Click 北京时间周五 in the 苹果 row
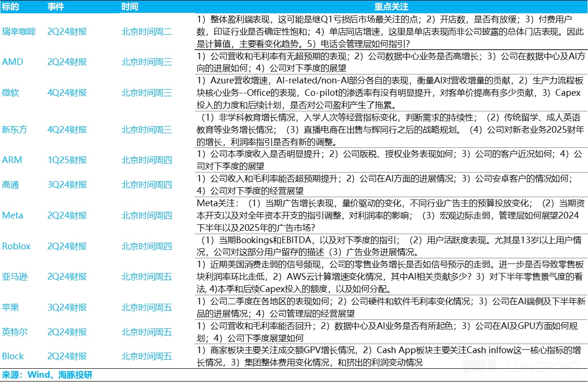 click(147, 307)
